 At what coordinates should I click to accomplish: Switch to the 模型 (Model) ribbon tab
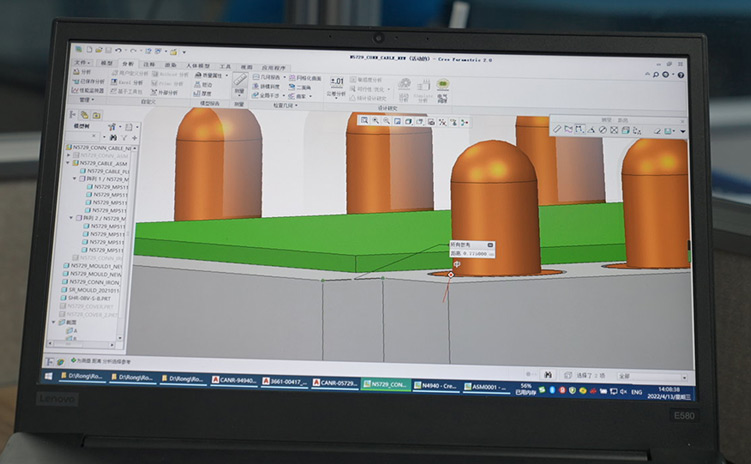click(x=107, y=62)
